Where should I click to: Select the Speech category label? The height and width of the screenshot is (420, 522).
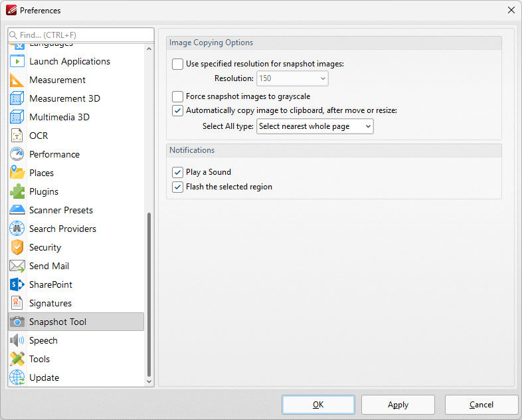click(x=43, y=340)
